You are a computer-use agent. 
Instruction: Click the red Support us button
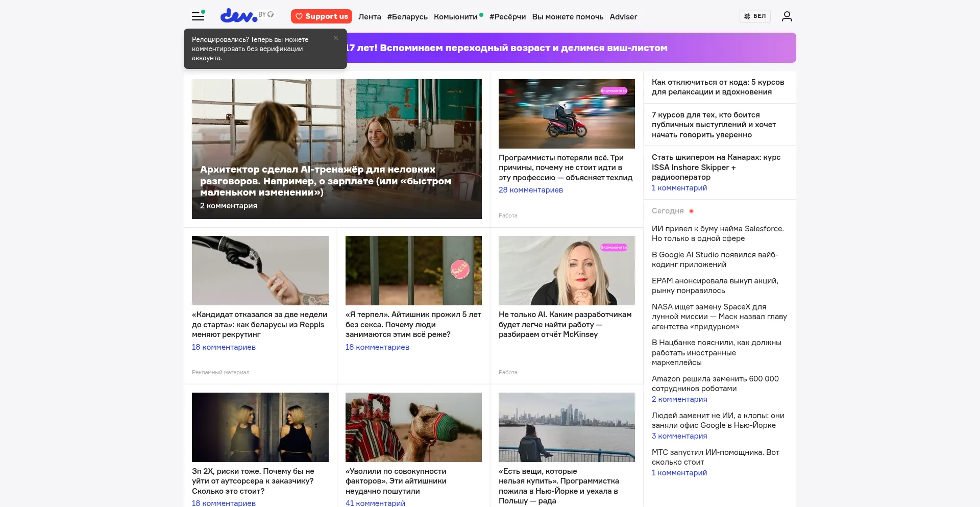[x=321, y=16]
